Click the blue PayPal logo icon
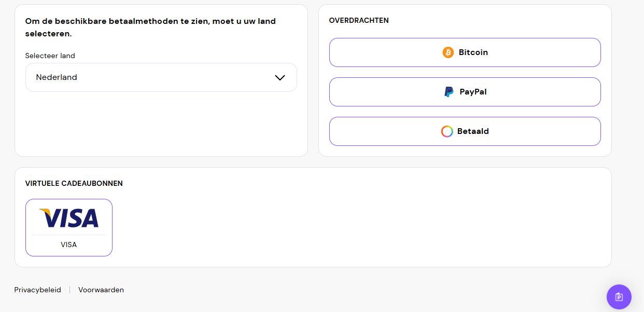 [449, 92]
